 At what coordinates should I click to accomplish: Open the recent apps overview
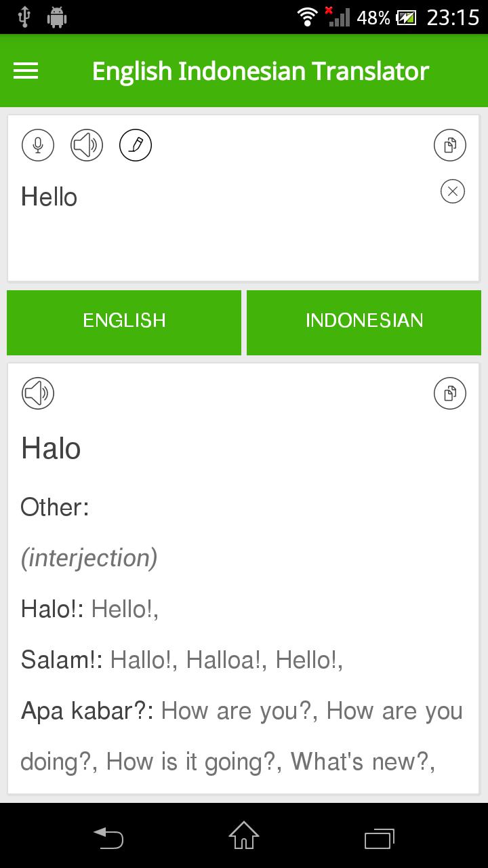click(x=380, y=837)
